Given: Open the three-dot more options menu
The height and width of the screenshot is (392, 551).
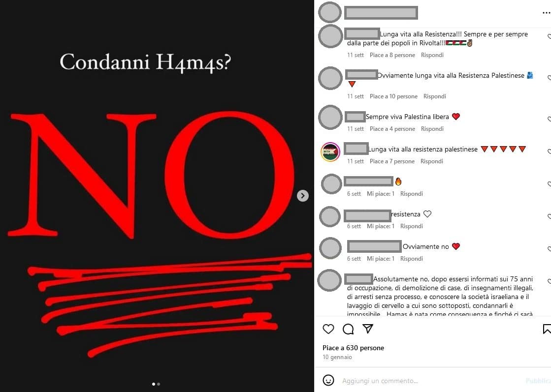Looking at the screenshot, I should click(547, 13).
